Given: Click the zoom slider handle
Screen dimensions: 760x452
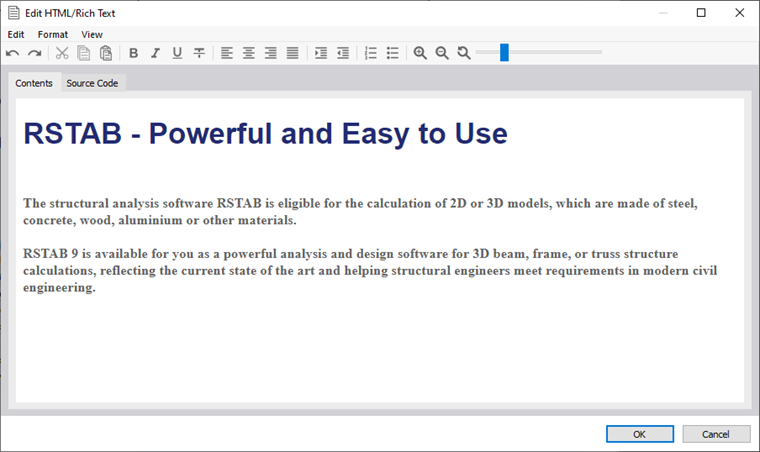Looking at the screenshot, I should (x=504, y=52).
